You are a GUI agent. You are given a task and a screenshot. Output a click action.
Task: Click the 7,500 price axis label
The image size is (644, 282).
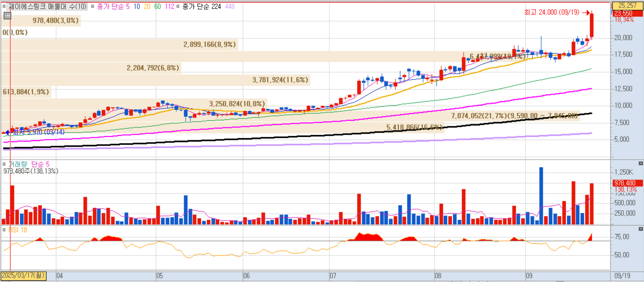(x=622, y=122)
